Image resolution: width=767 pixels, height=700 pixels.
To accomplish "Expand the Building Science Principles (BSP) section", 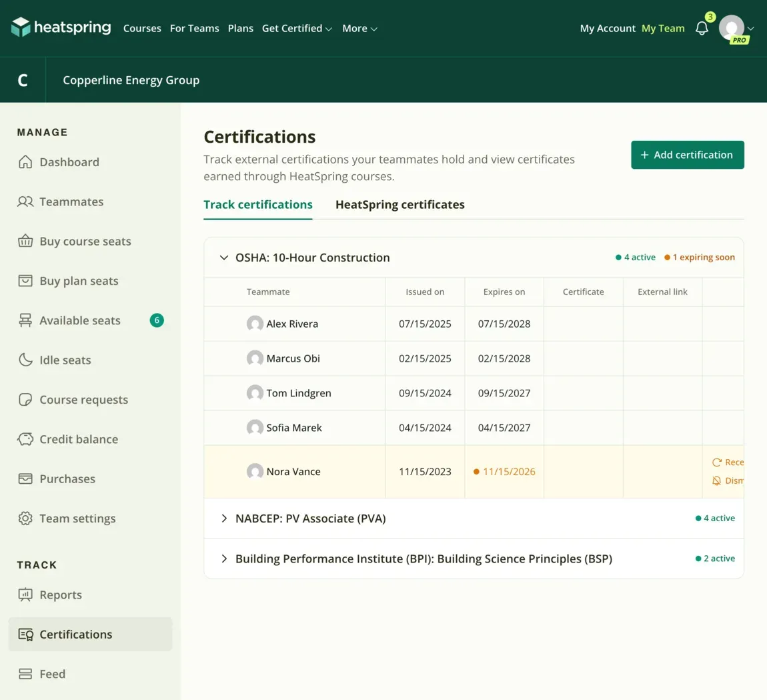I will (x=224, y=559).
